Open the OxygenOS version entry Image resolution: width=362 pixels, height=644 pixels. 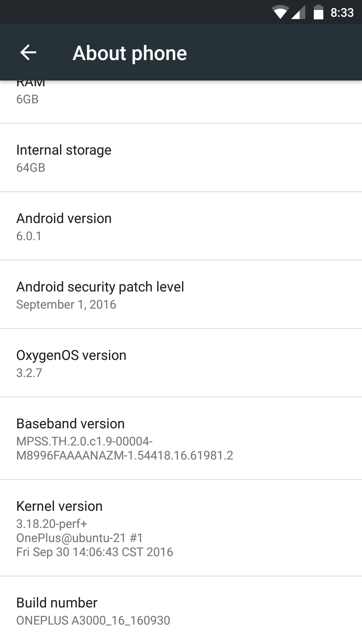pos(181,363)
